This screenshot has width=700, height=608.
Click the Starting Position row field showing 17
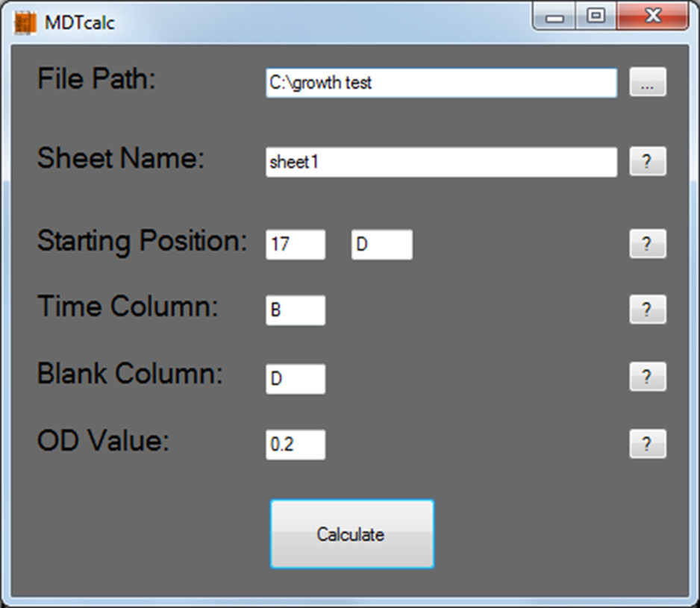click(x=296, y=245)
